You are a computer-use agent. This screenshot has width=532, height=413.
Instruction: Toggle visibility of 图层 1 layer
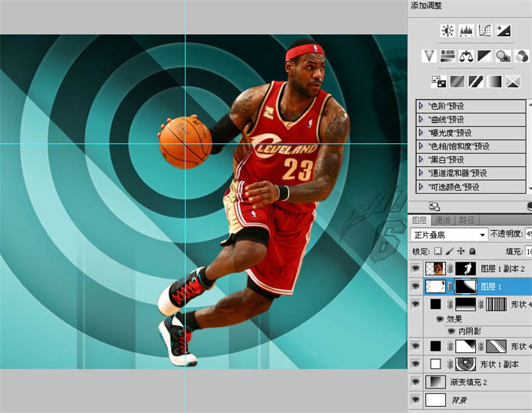pyautogui.click(x=415, y=286)
